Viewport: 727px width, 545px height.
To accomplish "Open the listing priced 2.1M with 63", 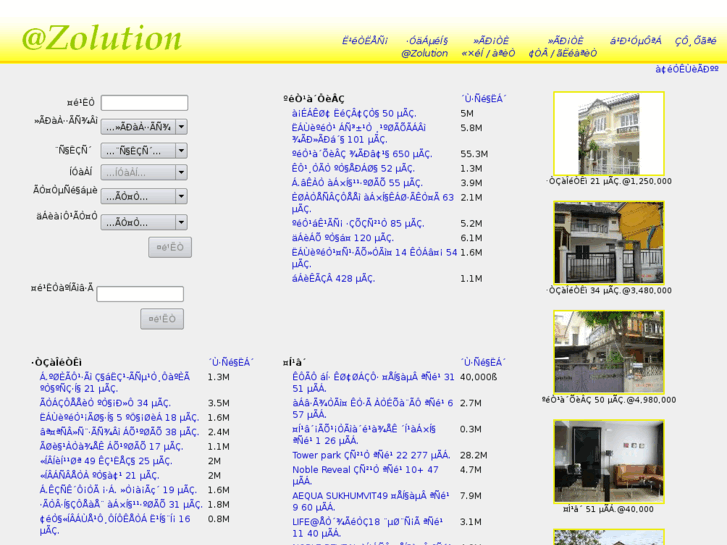I will (373, 203).
